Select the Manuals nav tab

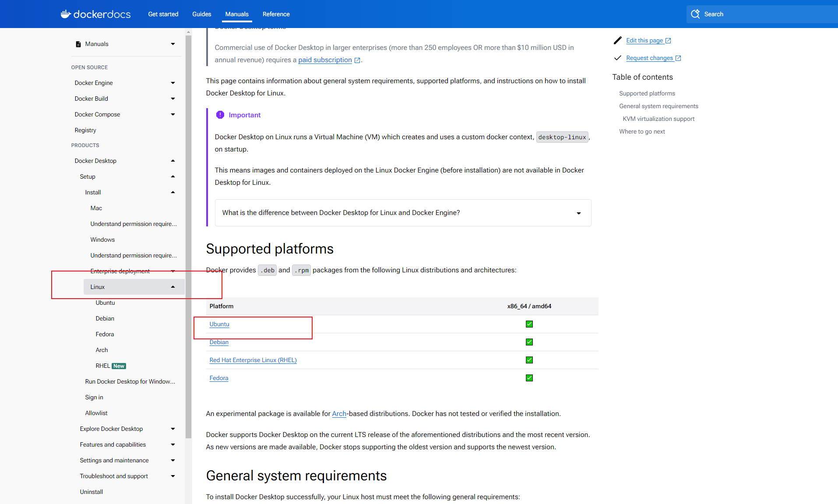click(x=237, y=14)
